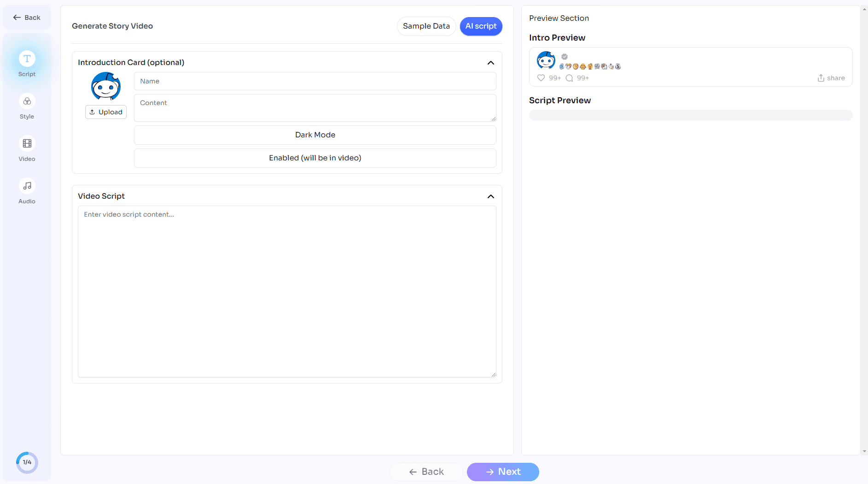868x484 pixels.
Task: Click the comment bubble icon in preview
Action: 569,78
